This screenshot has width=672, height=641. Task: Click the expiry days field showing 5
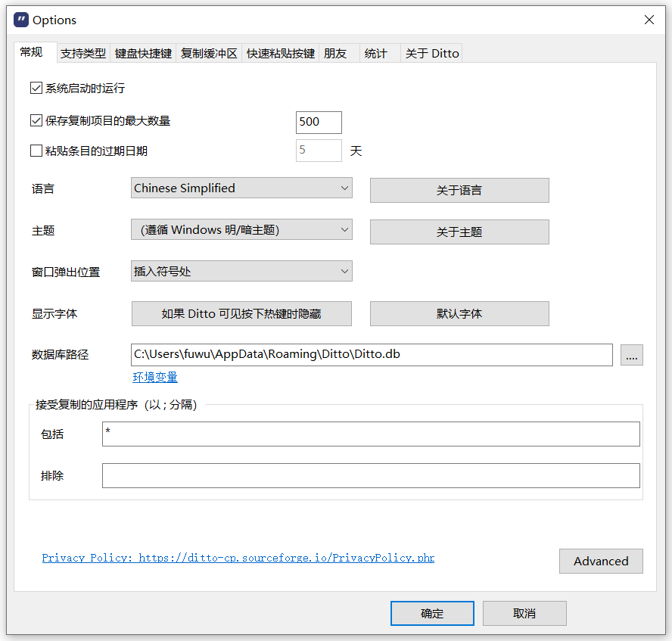319,151
